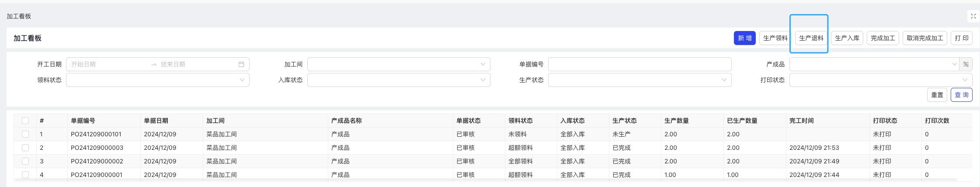Click the 生产领料 button
Viewport: 980px width, 187px height.
[775, 38]
